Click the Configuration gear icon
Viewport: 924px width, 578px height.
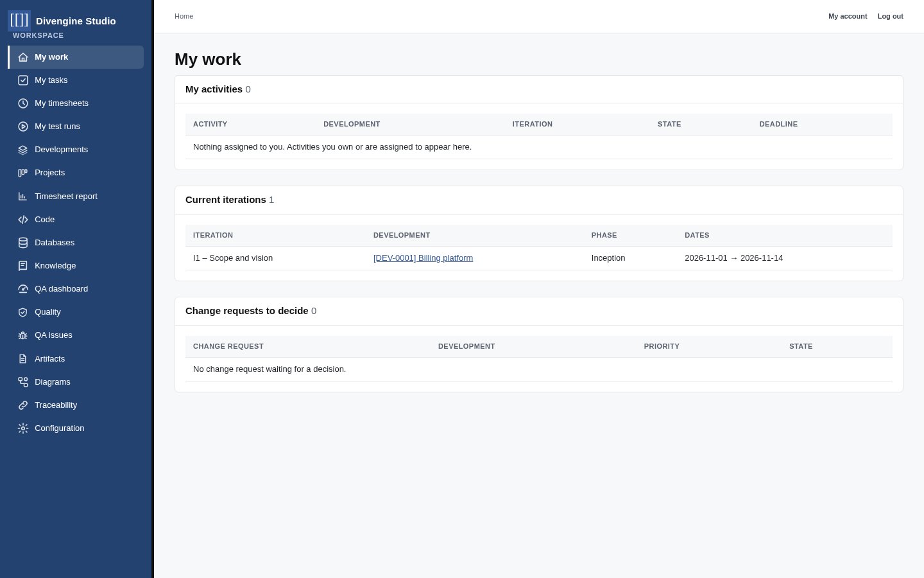pyautogui.click(x=23, y=428)
